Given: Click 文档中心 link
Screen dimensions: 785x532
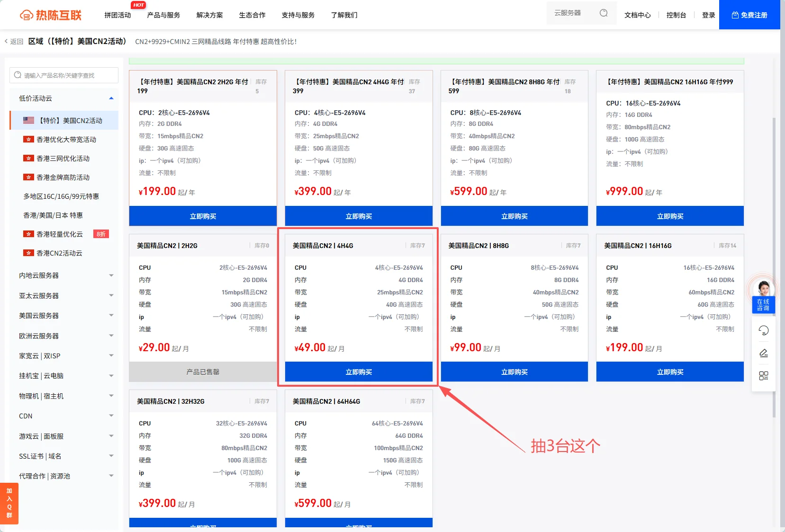Looking at the screenshot, I should (x=637, y=15).
